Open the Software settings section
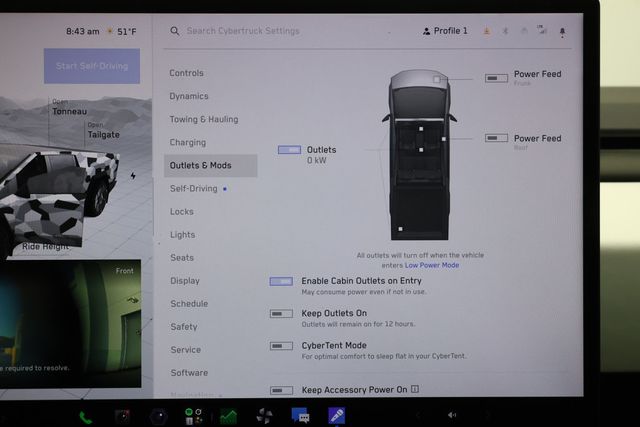Screen dimensions: 640x427 (189, 373)
